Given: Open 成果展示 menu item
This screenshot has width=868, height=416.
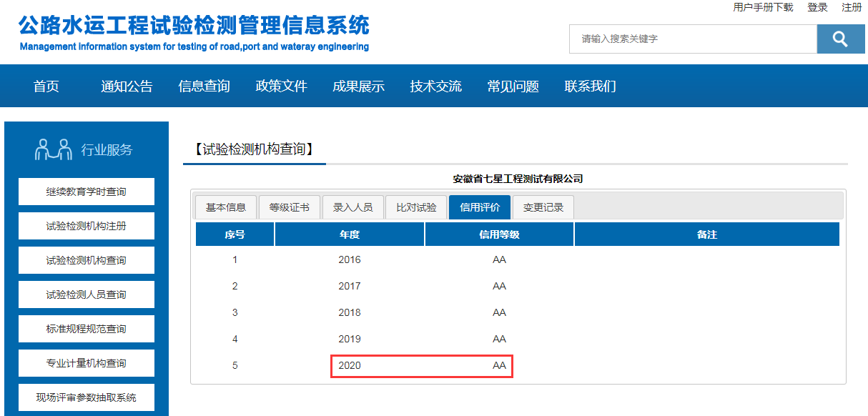Looking at the screenshot, I should 358,86.
